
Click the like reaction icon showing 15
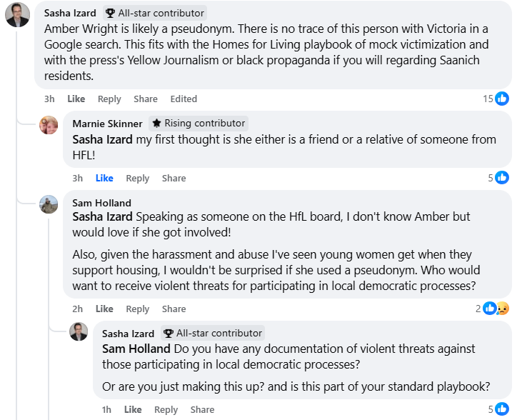(x=502, y=99)
